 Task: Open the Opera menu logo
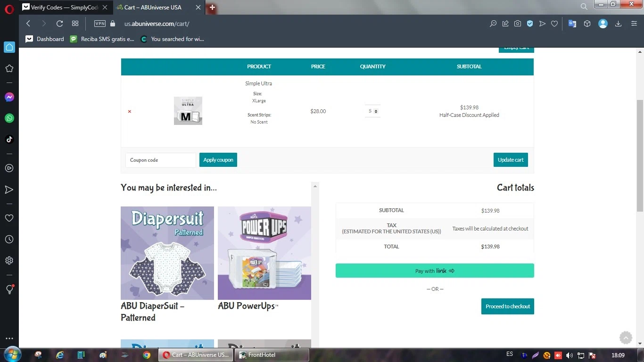(x=9, y=9)
